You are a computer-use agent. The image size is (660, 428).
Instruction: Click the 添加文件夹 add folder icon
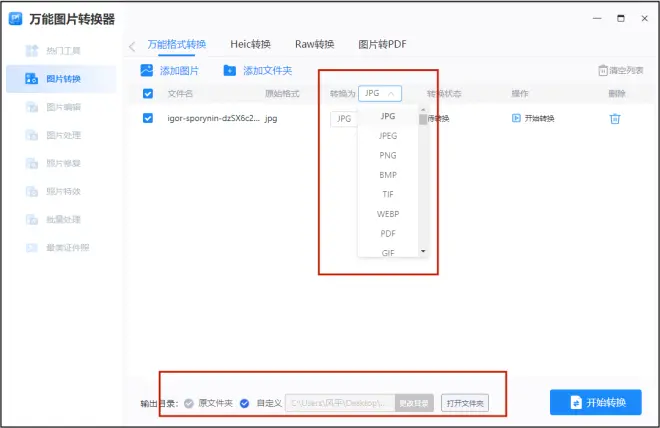click(229, 70)
